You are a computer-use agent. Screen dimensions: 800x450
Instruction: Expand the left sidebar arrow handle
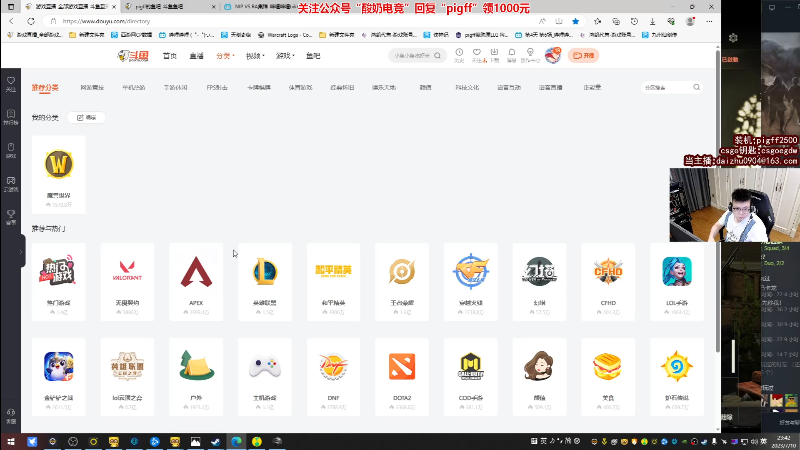pos(21,251)
